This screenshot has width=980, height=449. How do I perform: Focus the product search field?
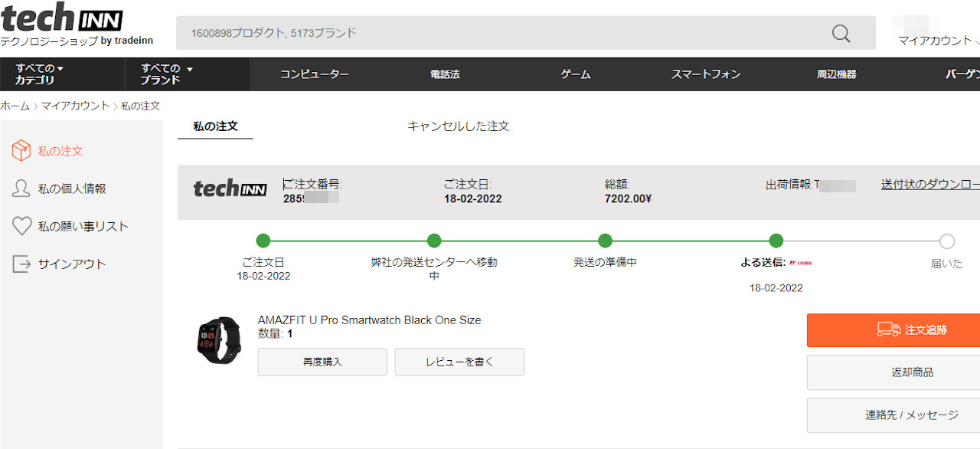coord(526,33)
